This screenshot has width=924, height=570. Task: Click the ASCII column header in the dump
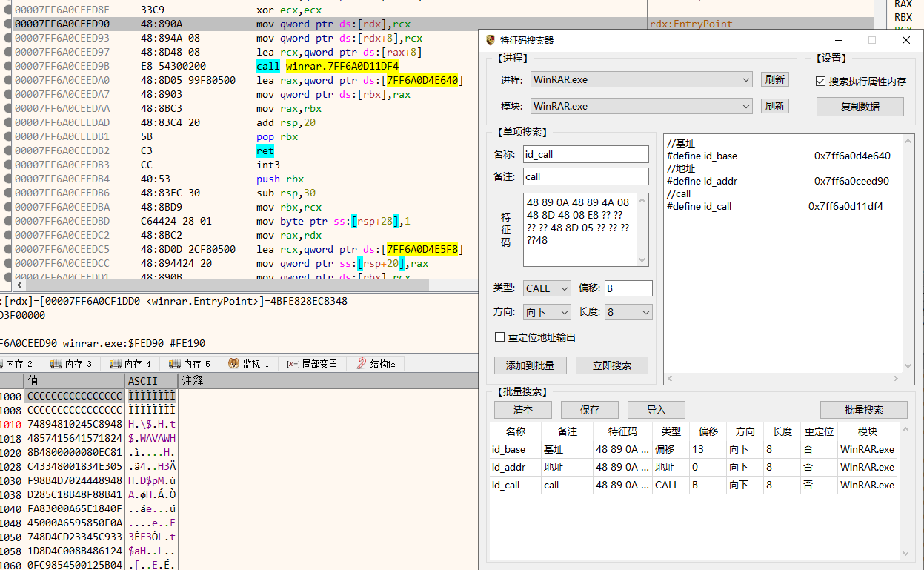[x=151, y=380]
